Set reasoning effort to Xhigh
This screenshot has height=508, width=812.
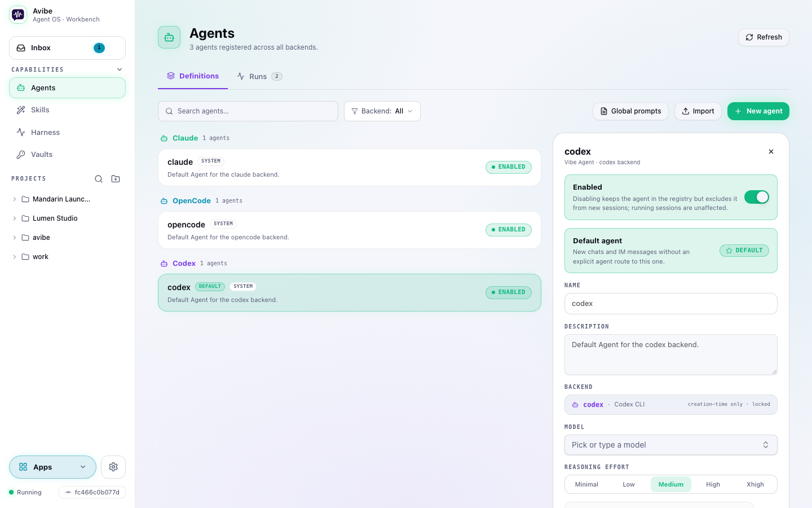pyautogui.click(x=755, y=484)
